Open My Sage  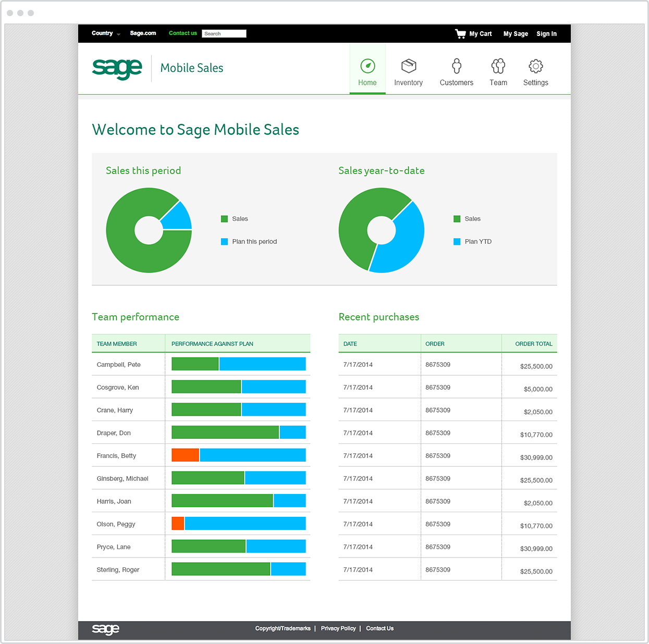click(x=516, y=34)
